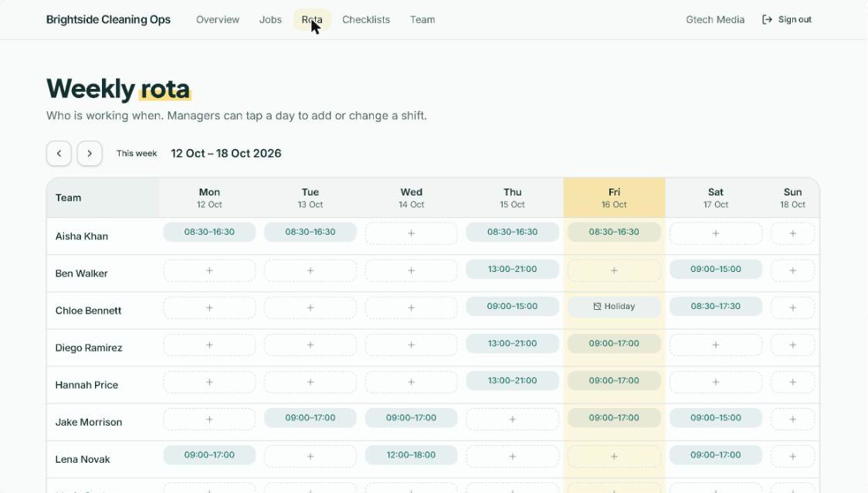Go to the next week
Image resolution: width=868 pixels, height=493 pixels.
pos(89,154)
